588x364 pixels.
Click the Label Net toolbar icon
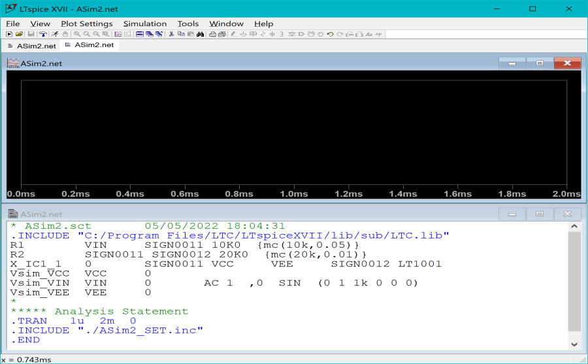[x=253, y=34]
